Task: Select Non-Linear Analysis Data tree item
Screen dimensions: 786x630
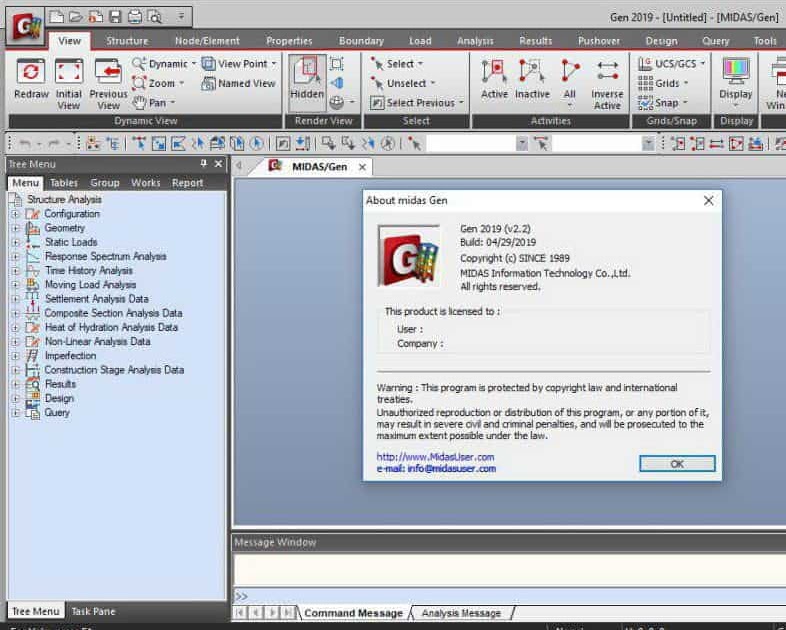Action: 98,342
